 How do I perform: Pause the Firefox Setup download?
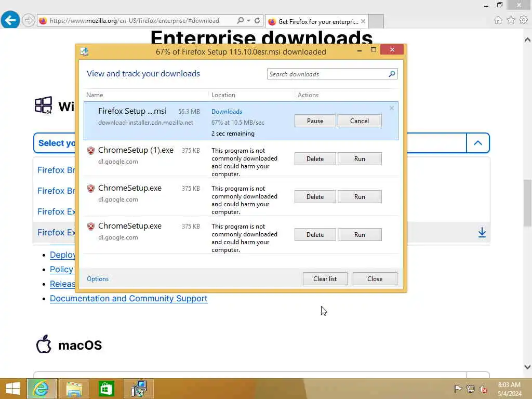coord(315,121)
